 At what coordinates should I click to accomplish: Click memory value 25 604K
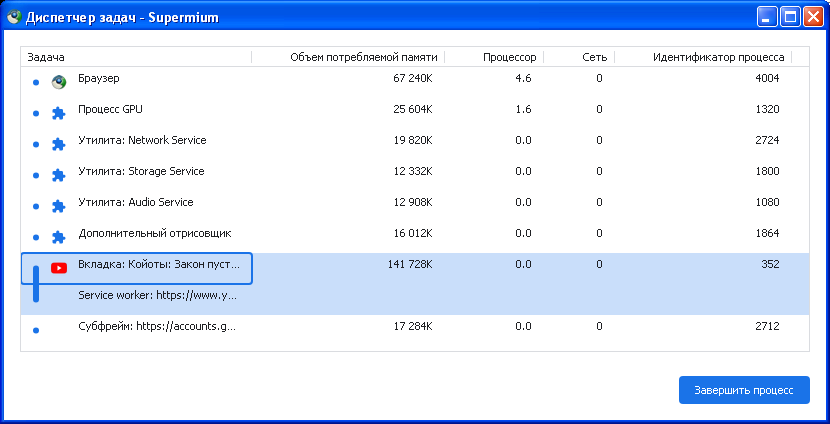pyautogui.click(x=413, y=110)
